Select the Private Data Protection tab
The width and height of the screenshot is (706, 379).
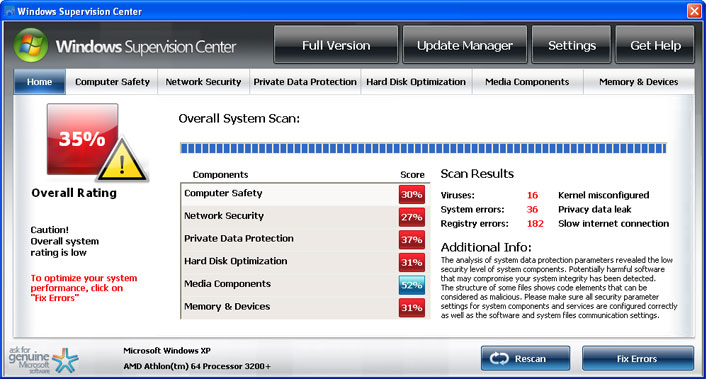pyautogui.click(x=305, y=82)
